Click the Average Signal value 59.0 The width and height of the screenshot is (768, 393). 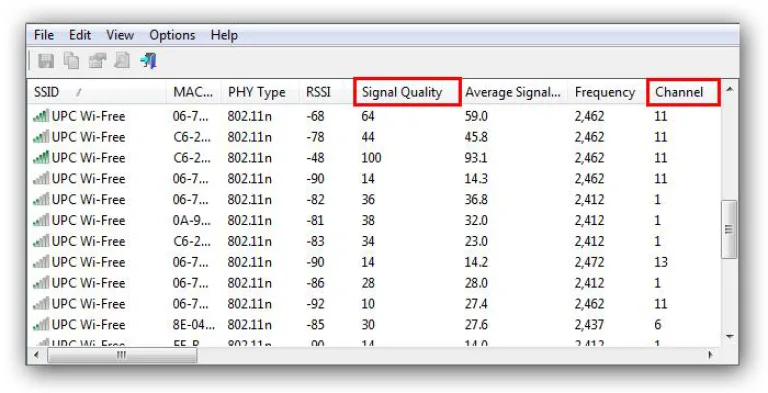pyautogui.click(x=476, y=117)
